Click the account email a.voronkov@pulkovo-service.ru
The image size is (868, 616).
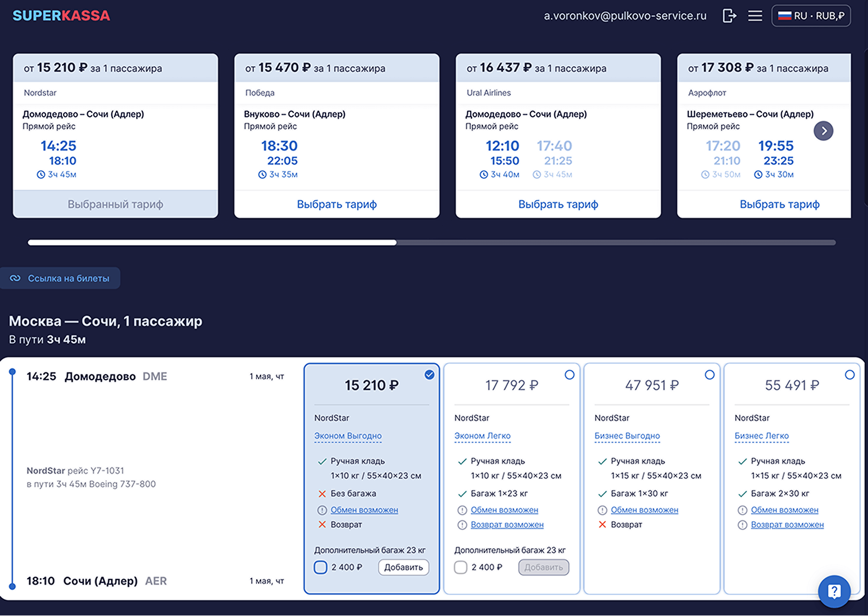tap(625, 16)
